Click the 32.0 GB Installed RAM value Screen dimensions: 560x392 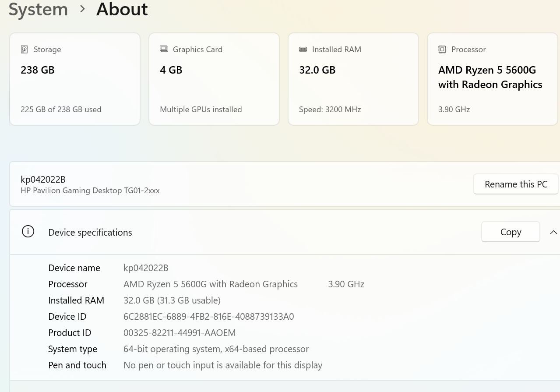tap(317, 70)
